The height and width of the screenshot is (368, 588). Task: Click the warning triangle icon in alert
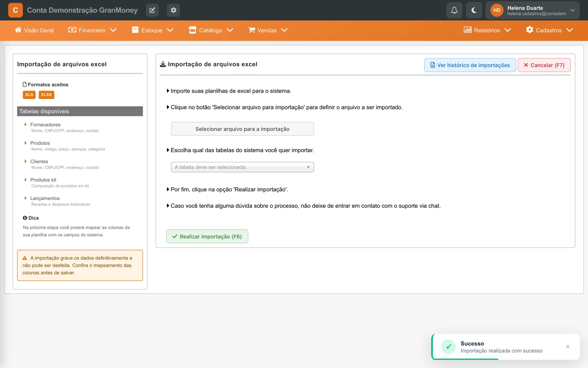(x=25, y=258)
